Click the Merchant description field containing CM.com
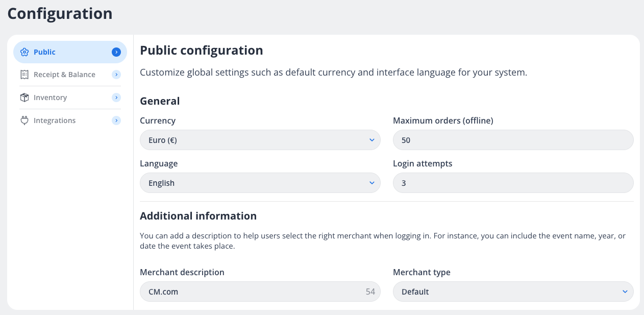This screenshot has height=315, width=644. [250, 292]
